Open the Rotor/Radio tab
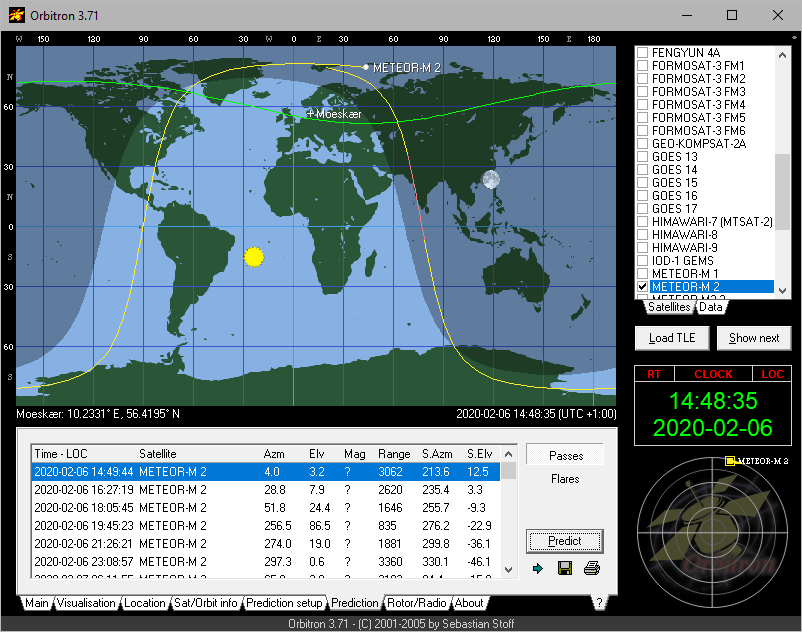 [x=416, y=603]
